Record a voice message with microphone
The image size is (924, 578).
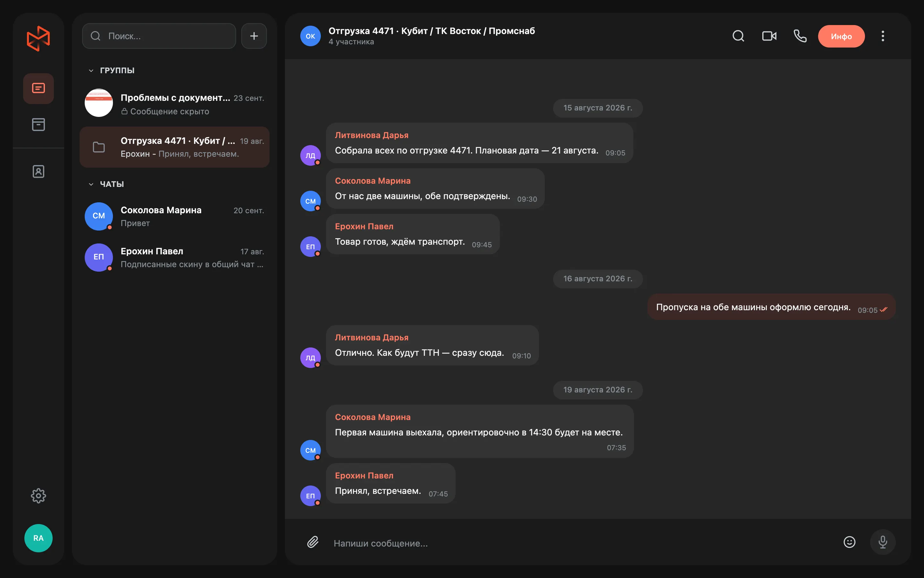point(883,542)
